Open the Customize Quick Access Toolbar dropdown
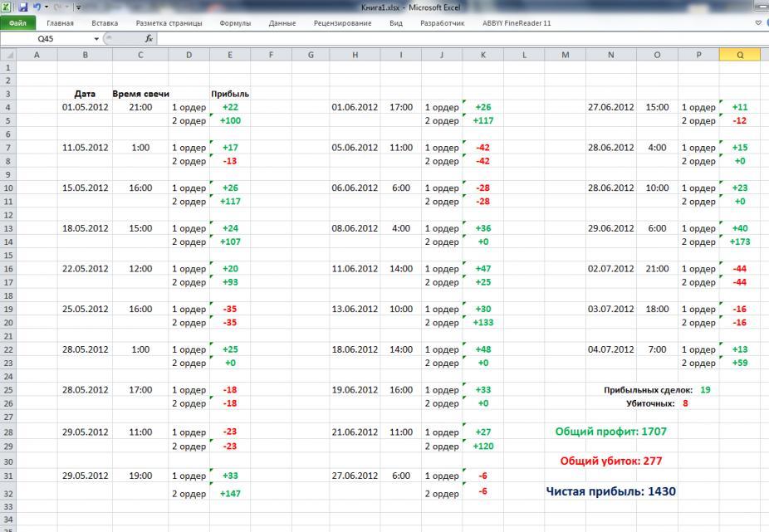Image resolution: width=769 pixels, height=532 pixels. click(x=78, y=7)
